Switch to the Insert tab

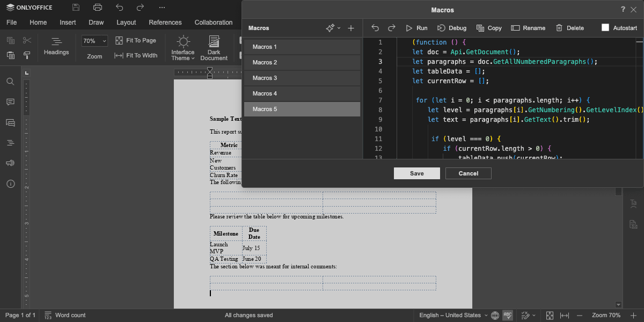(x=68, y=23)
